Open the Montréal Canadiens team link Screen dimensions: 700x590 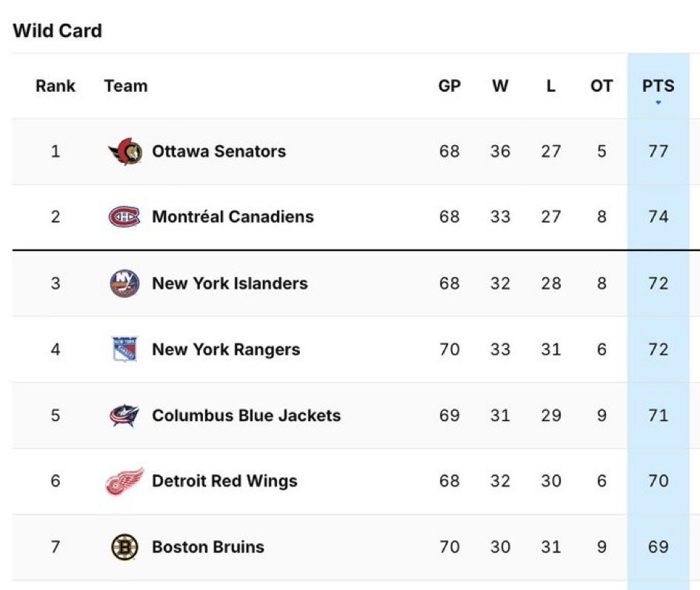tap(233, 216)
